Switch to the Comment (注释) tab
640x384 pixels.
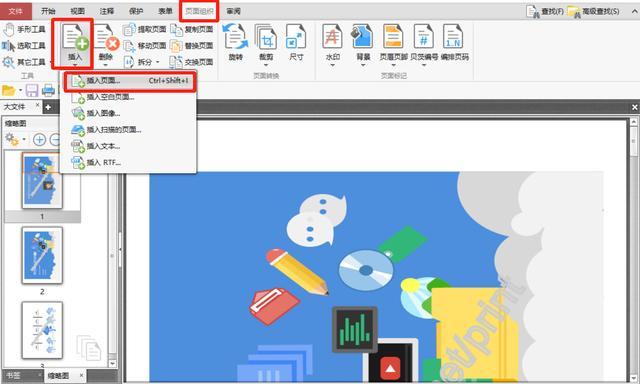(x=107, y=11)
